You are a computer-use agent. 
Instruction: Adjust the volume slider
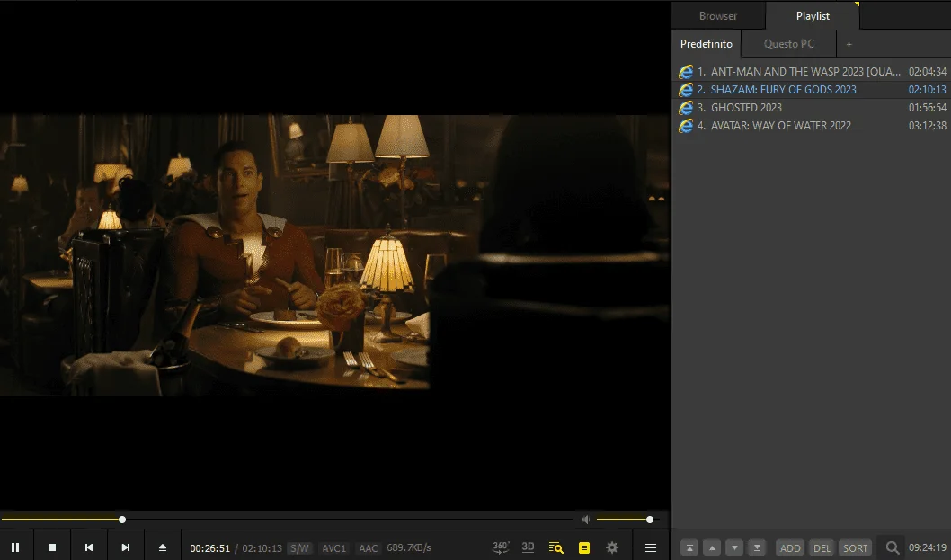pyautogui.click(x=626, y=520)
